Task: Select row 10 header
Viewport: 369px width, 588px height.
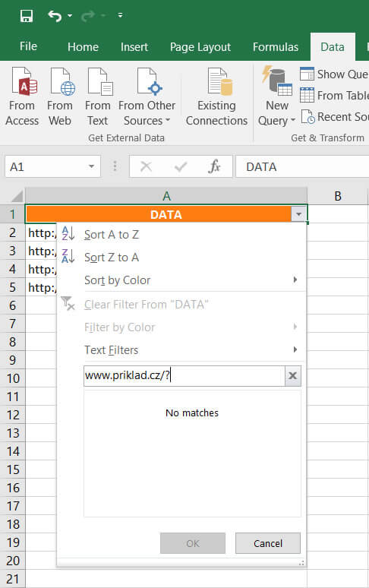Action: coord(12,379)
